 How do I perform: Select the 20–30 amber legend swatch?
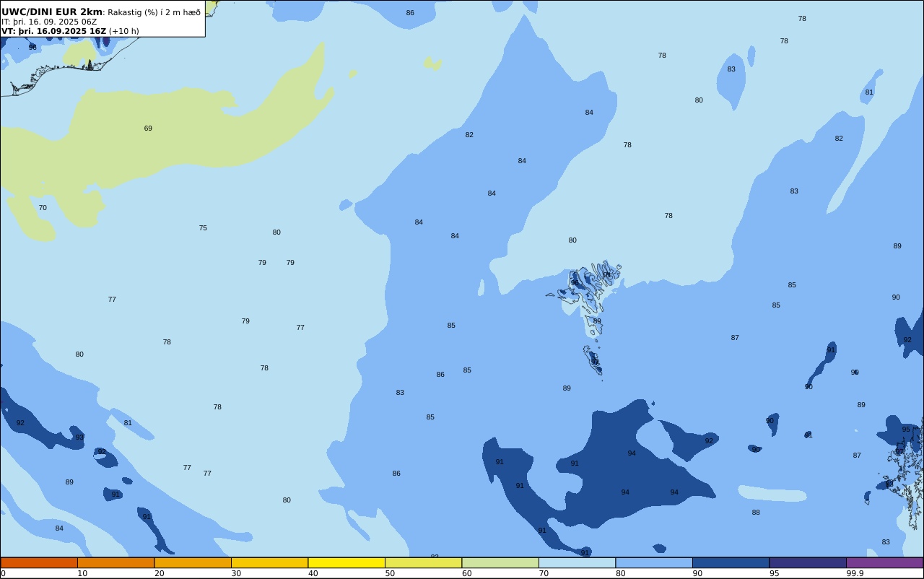(x=193, y=562)
